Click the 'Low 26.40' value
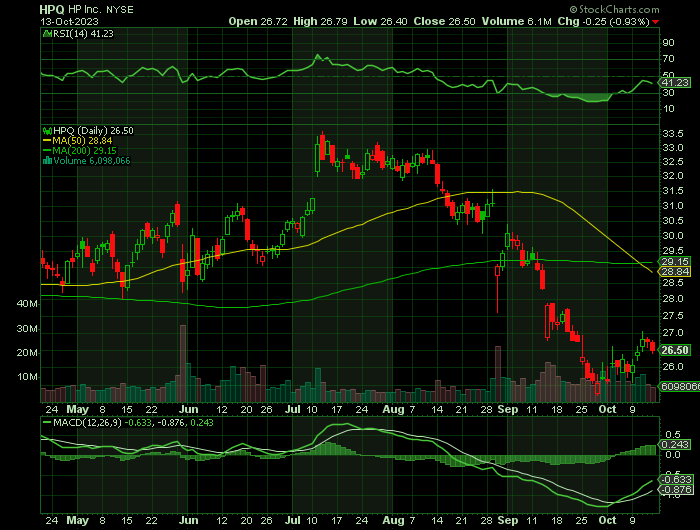The height and width of the screenshot is (530, 700). (380, 21)
